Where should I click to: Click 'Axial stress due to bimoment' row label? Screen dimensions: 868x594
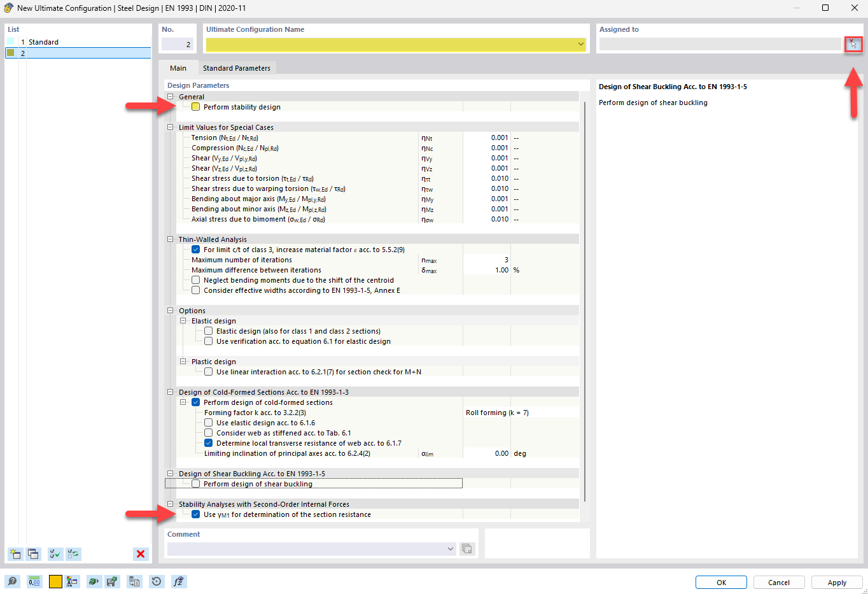tap(258, 219)
